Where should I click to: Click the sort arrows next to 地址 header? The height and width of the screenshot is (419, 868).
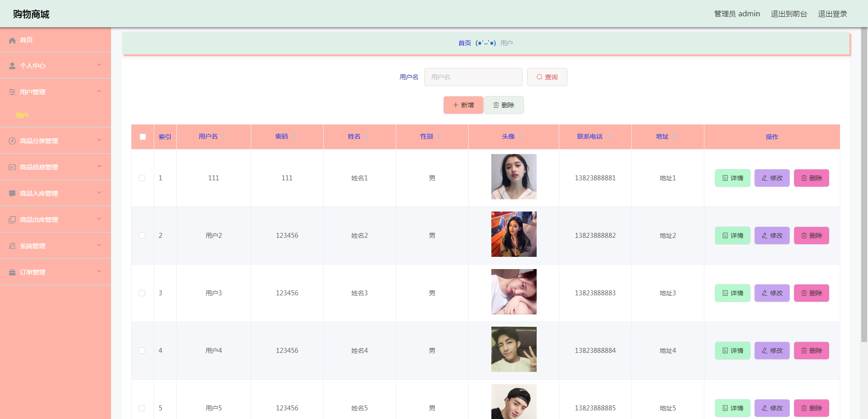click(x=674, y=137)
